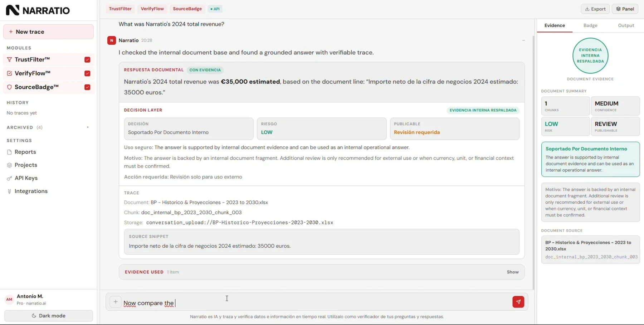Click 'Revisión solo para uso externo' action text
Screen dimensions: 644x325
coord(206,177)
